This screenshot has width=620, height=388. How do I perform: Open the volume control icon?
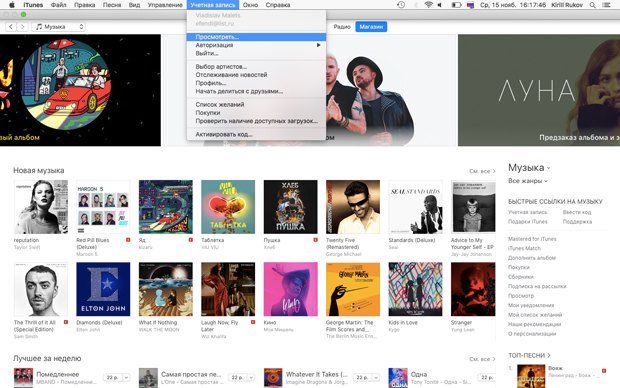[440, 5]
